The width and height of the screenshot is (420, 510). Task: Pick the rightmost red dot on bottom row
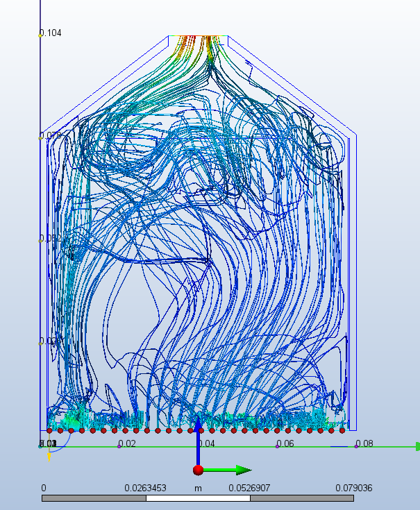pos(342,431)
